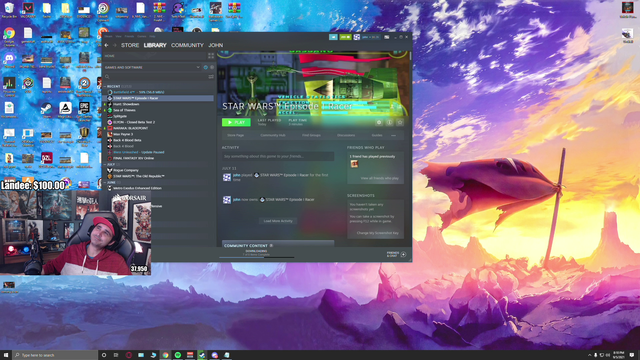The height and width of the screenshot is (360, 640).
Task: Open the Friends menu in Steam
Action: coord(129,36)
